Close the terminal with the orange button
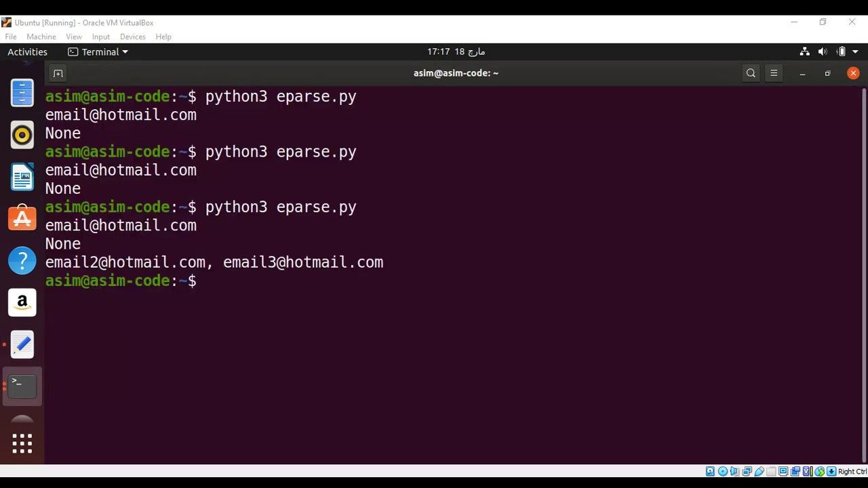The height and width of the screenshot is (488, 868). click(853, 73)
